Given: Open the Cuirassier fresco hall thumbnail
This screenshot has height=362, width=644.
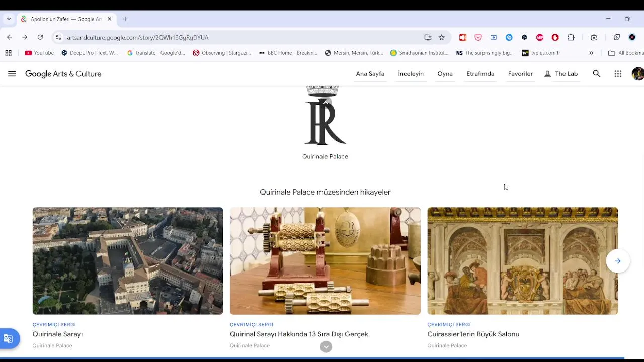Looking at the screenshot, I should click(x=523, y=261).
